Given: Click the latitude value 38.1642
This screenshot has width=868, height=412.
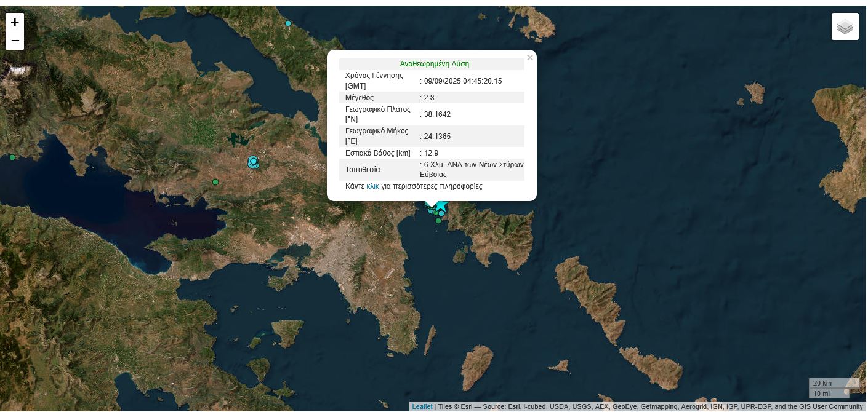Looking at the screenshot, I should coord(437,114).
